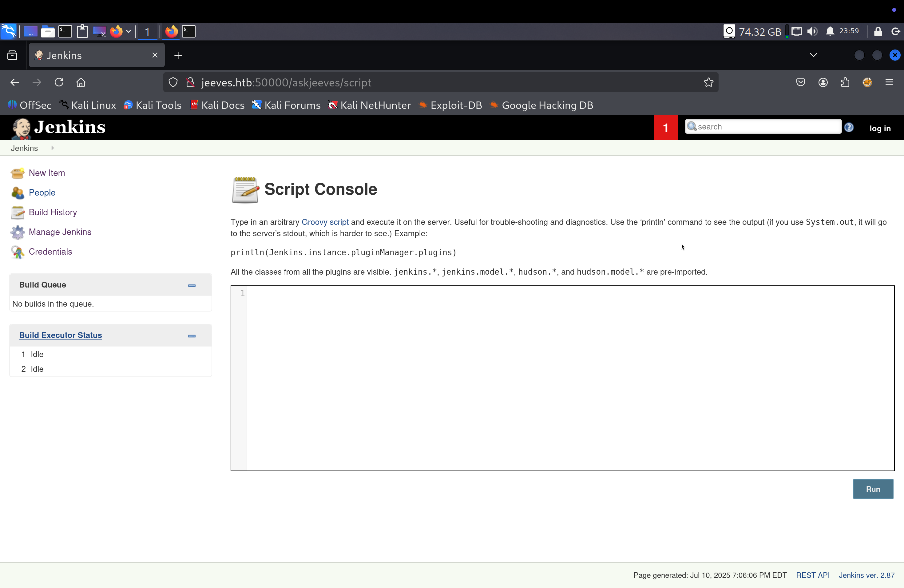Launch terminal emulator from panel
The image size is (904, 588).
point(65,31)
